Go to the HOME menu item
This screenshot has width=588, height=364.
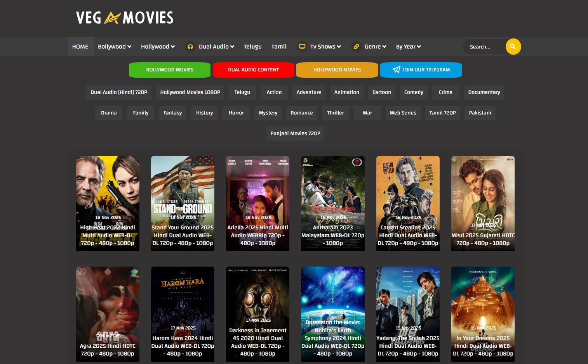[x=80, y=47]
